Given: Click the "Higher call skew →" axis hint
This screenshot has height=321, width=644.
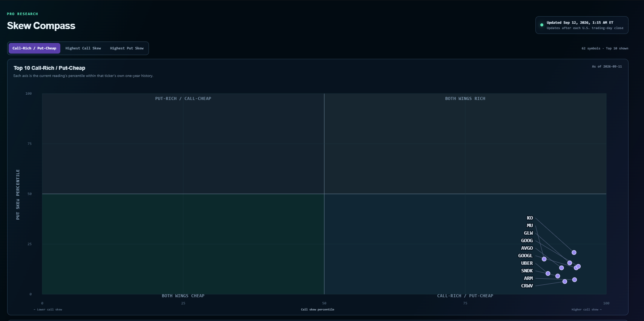Looking at the screenshot, I should tap(586, 309).
